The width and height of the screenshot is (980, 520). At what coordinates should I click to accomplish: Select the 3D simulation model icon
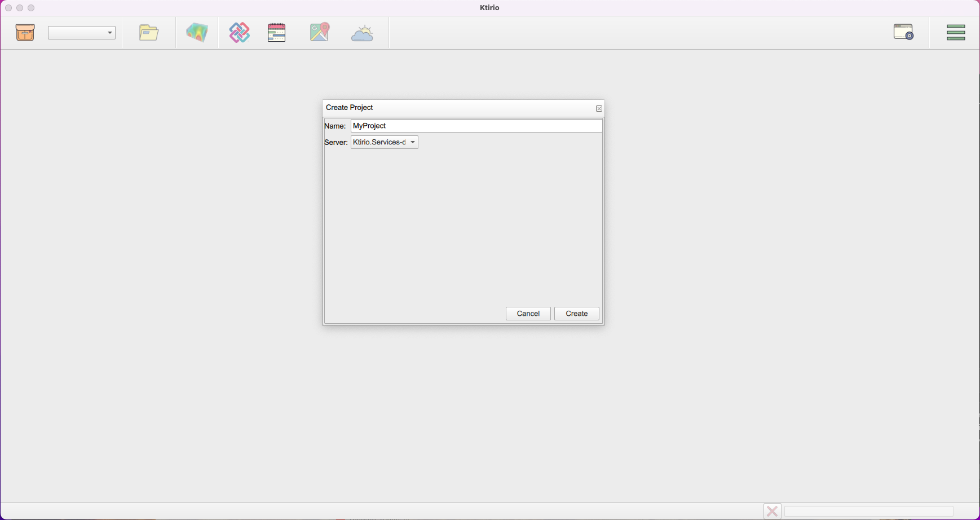point(196,33)
